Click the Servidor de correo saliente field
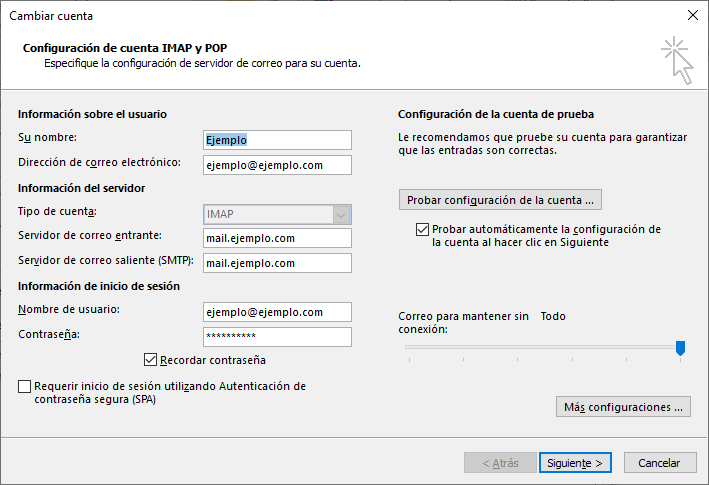 277,263
